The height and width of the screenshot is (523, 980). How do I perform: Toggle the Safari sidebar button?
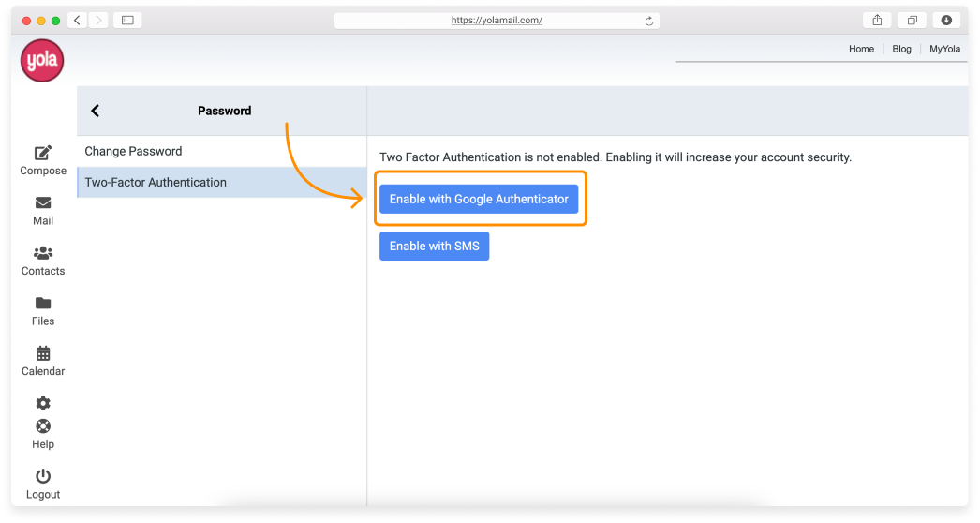(127, 20)
